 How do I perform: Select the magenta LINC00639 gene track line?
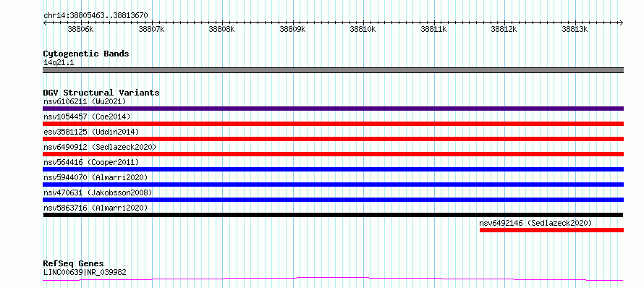click(x=333, y=279)
